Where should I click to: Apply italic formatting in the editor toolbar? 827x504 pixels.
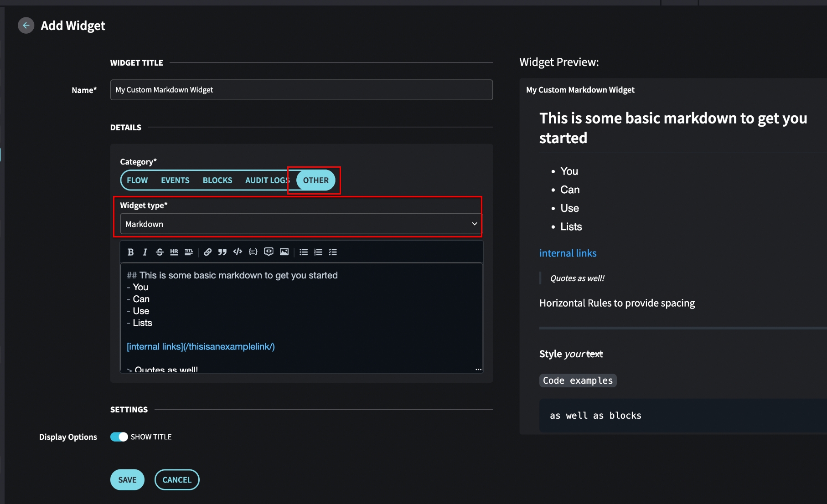(145, 252)
